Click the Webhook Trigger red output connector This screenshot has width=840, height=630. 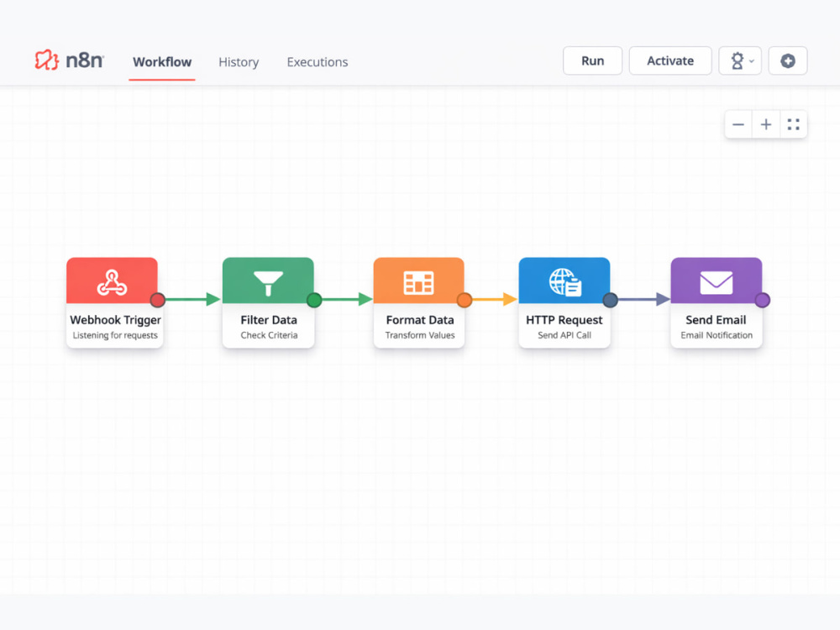click(x=158, y=300)
